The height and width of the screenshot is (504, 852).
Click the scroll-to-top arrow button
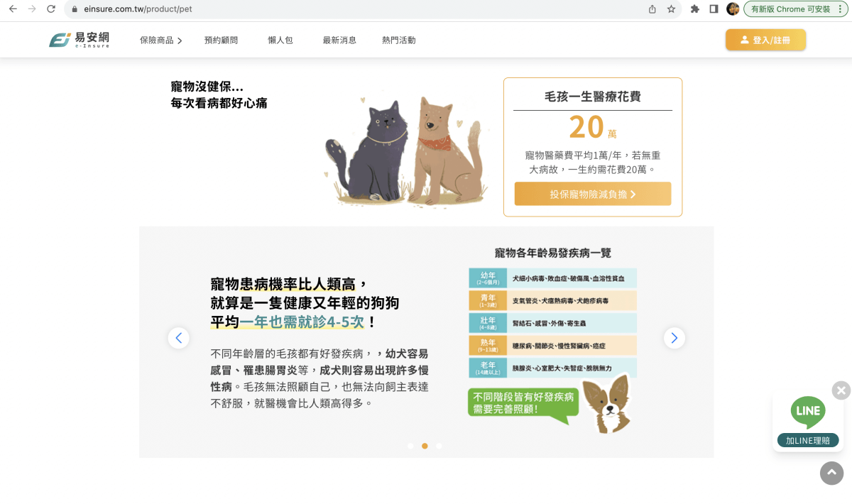831,473
